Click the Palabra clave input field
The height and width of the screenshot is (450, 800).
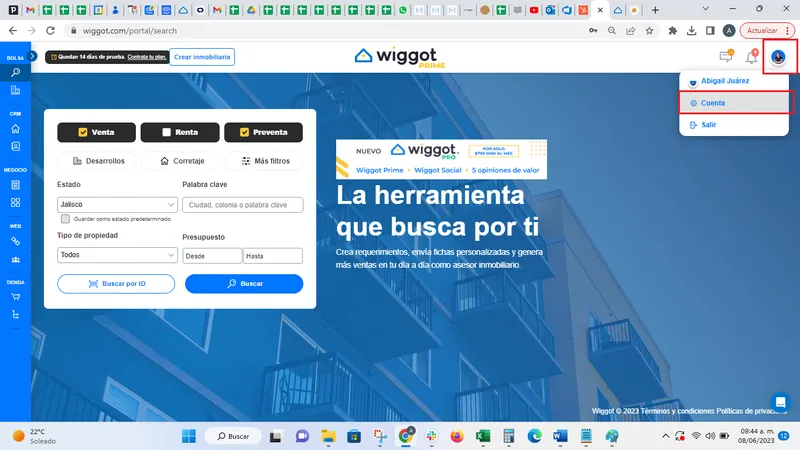coord(243,205)
